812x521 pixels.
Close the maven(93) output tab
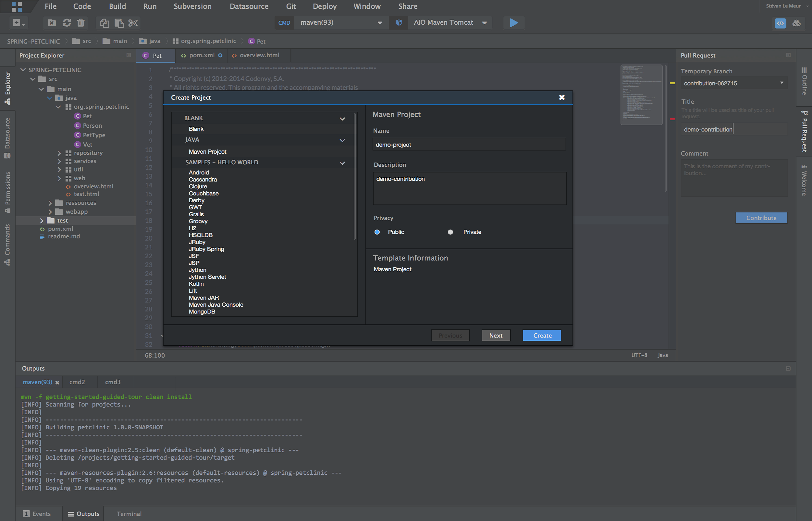[x=57, y=382]
